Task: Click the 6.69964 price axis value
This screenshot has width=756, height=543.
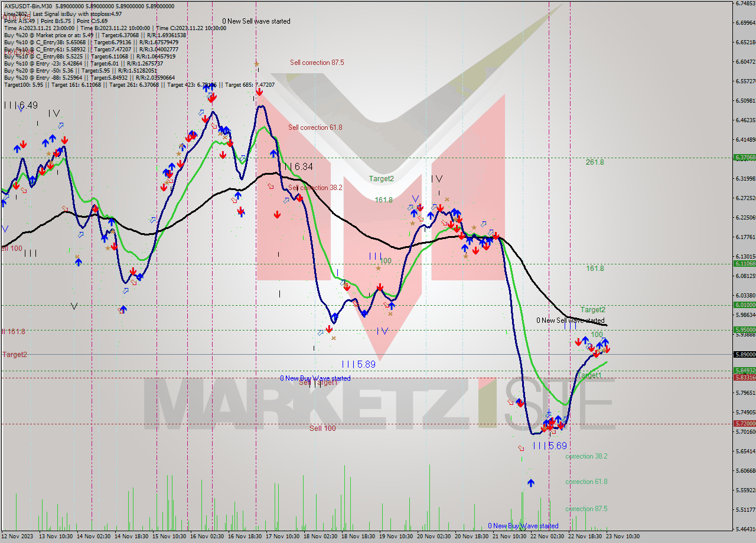Action: pyautogui.click(x=745, y=22)
